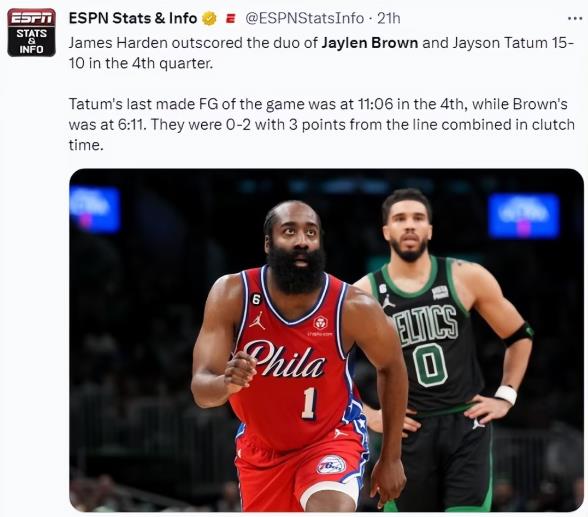Click the paragraph about Tatum's last made FG
588x517 pixels.
coord(321,124)
